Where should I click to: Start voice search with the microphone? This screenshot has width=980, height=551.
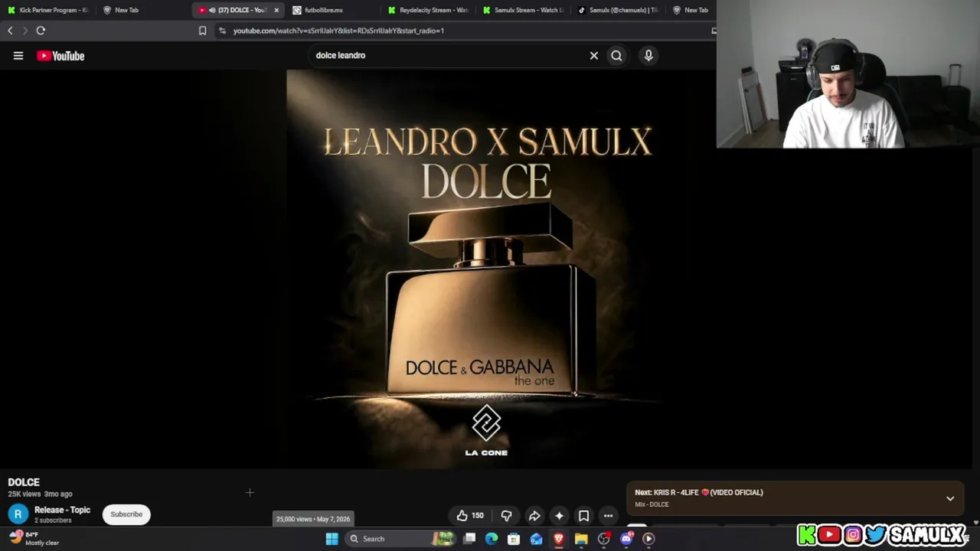pyautogui.click(x=648, y=55)
